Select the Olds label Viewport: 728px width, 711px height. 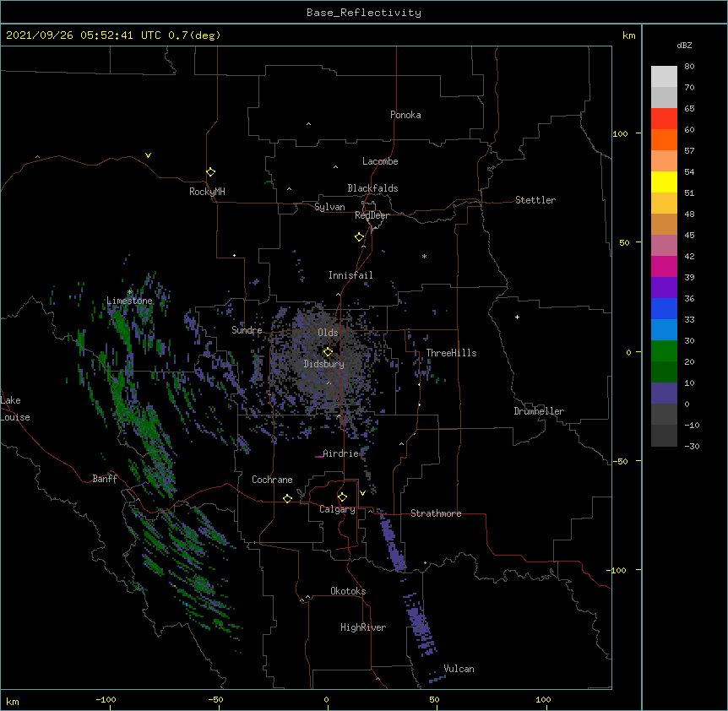tap(328, 333)
